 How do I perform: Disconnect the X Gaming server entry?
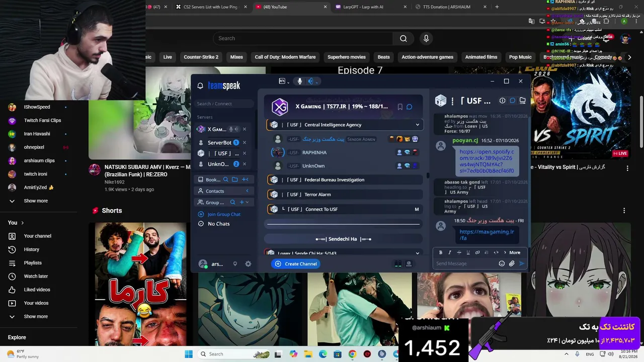coord(245,129)
